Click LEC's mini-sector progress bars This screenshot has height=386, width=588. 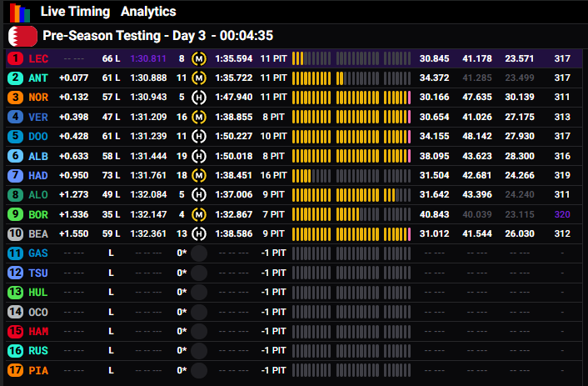click(x=351, y=58)
